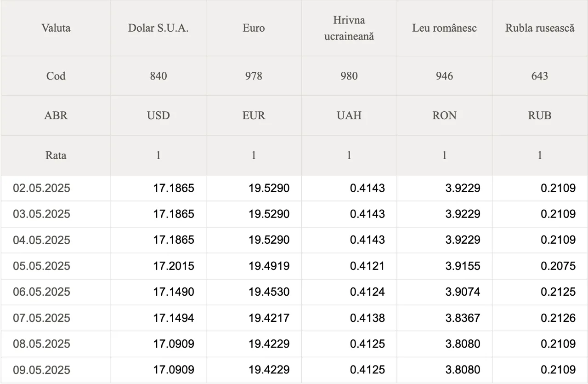The width and height of the screenshot is (588, 384).
Task: Select the Leu românesc header cell
Action: 444,28
